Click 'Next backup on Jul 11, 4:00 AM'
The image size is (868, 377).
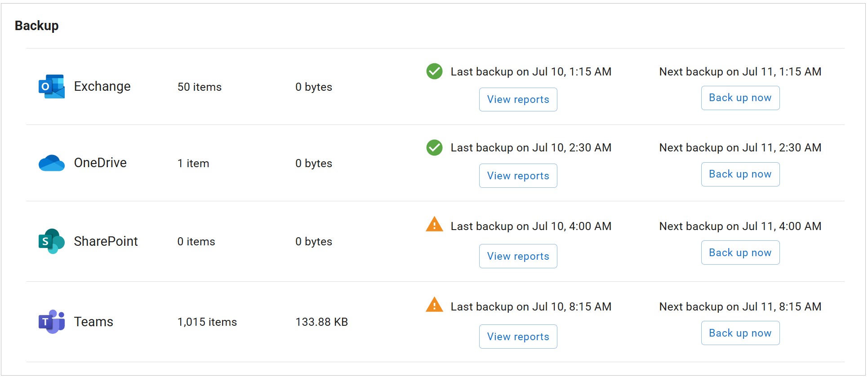(740, 226)
